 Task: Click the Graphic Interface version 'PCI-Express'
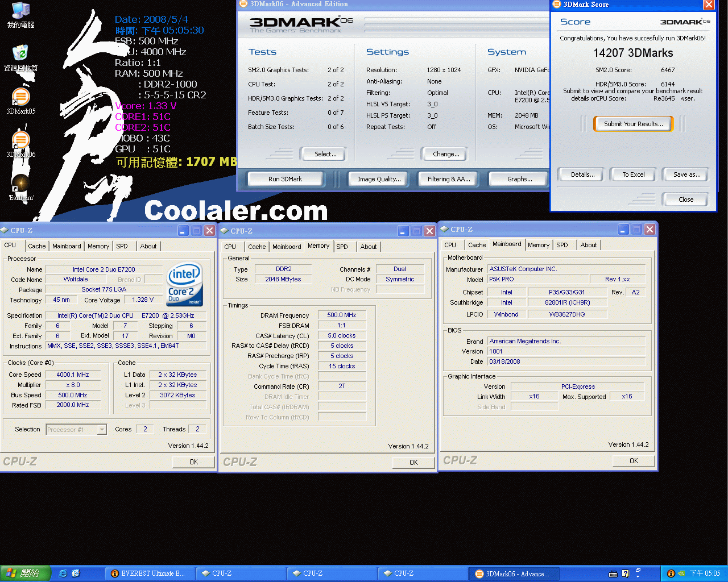[x=578, y=386]
